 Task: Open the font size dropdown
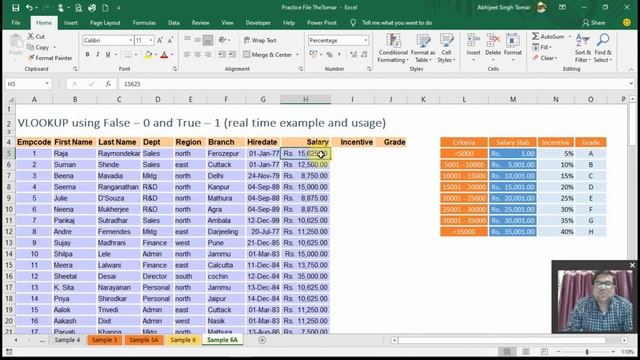(x=151, y=40)
